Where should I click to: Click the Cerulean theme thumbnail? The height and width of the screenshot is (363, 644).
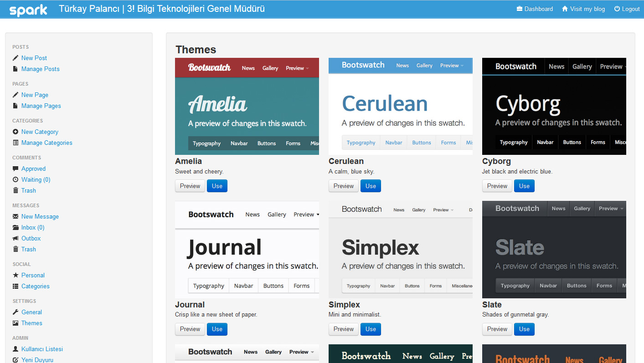pyautogui.click(x=401, y=106)
